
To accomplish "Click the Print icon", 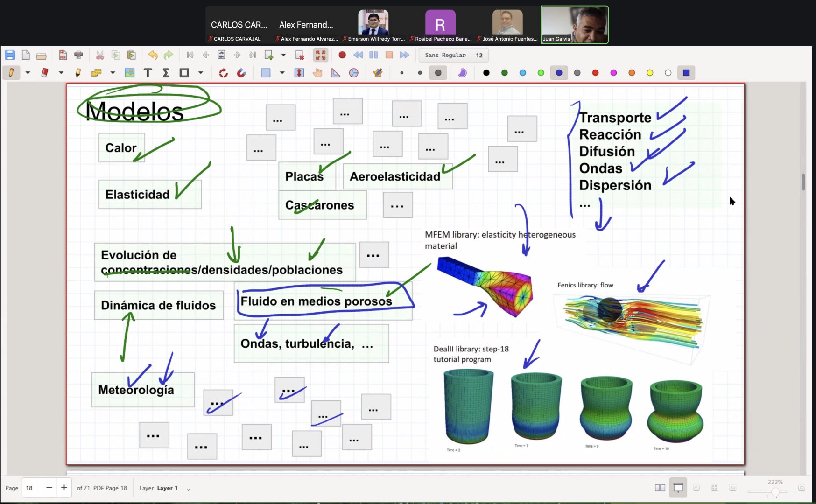I will tap(78, 55).
